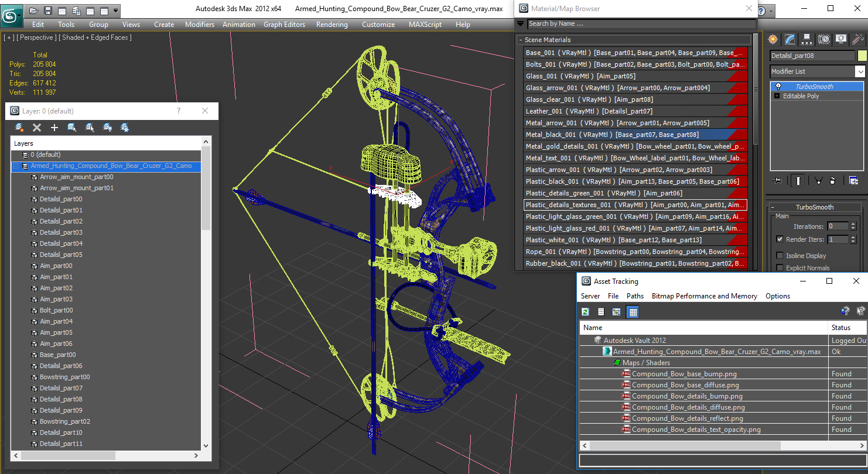Viewport: 868px width, 474px height.
Task: Enable Explicit Normals checkbox
Action: [780, 267]
